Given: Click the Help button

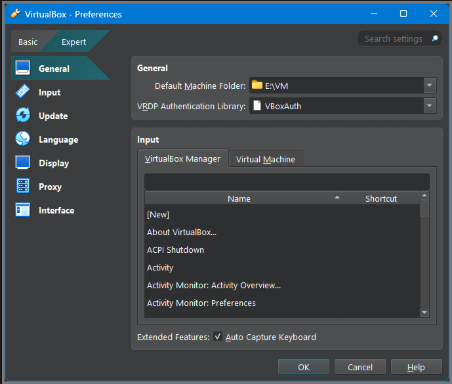Looking at the screenshot, I should tap(416, 367).
